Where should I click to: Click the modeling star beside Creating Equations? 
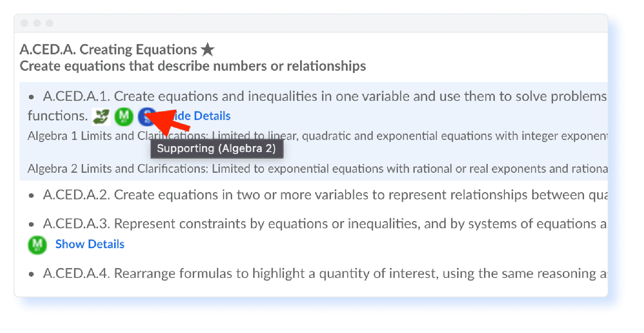click(x=208, y=50)
